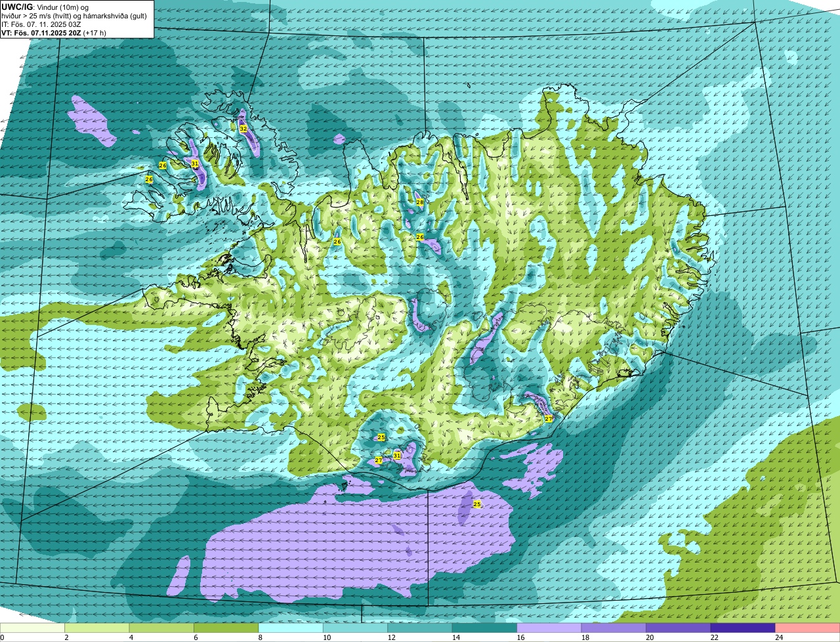Click the legend tick label '8'
The image size is (840, 642).
[259, 637]
